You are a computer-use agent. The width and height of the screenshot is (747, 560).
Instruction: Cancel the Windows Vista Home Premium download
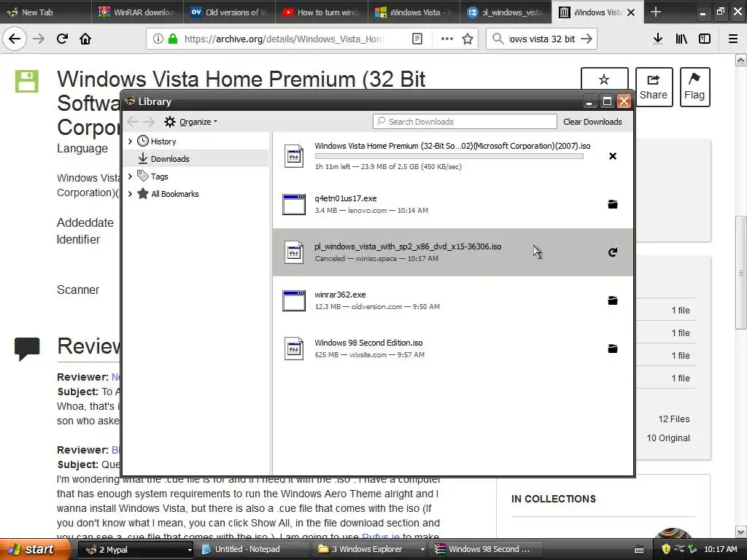click(613, 156)
